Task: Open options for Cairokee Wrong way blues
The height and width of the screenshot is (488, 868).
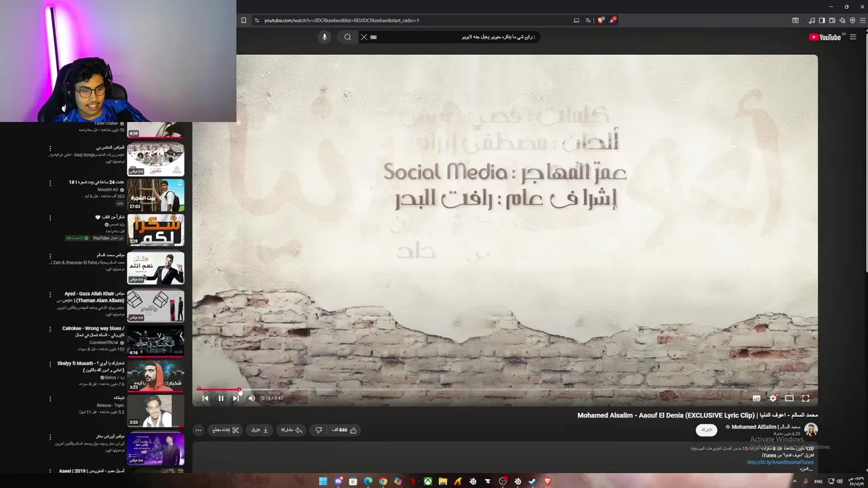Action: [50, 329]
